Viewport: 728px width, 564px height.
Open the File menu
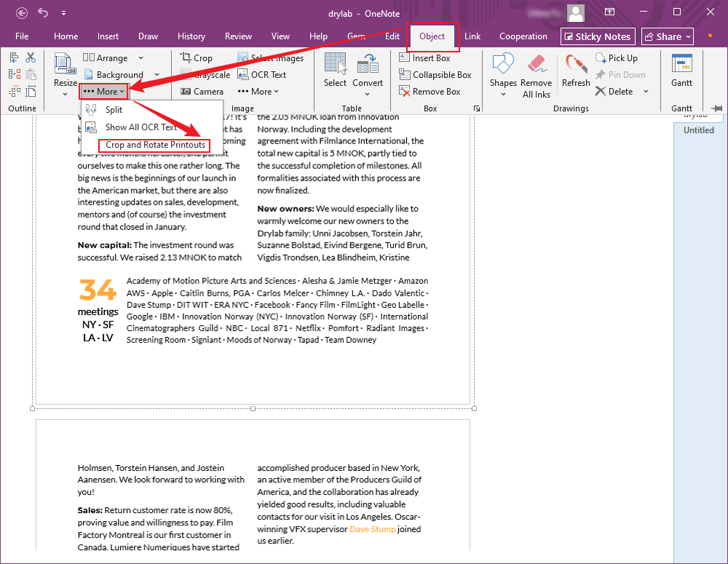22,36
